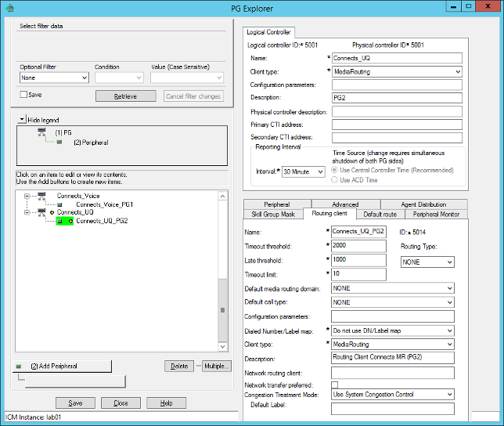504x426 pixels.
Task: Open the Condition dropdown
Action: tap(139, 78)
